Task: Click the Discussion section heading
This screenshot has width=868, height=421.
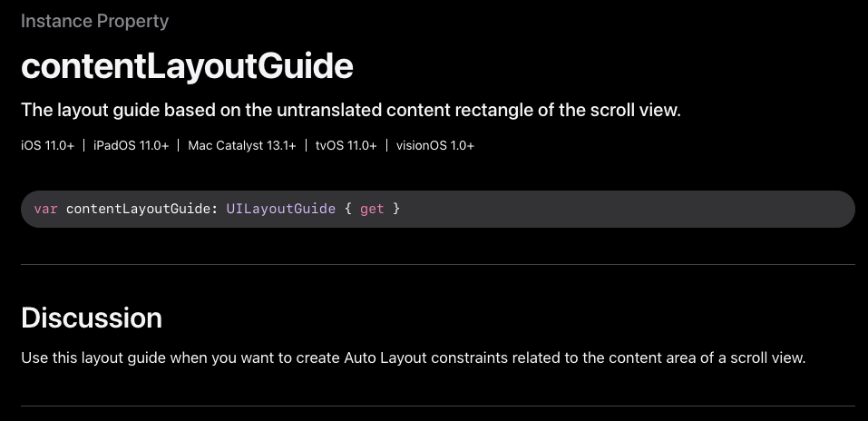Action: (x=91, y=318)
